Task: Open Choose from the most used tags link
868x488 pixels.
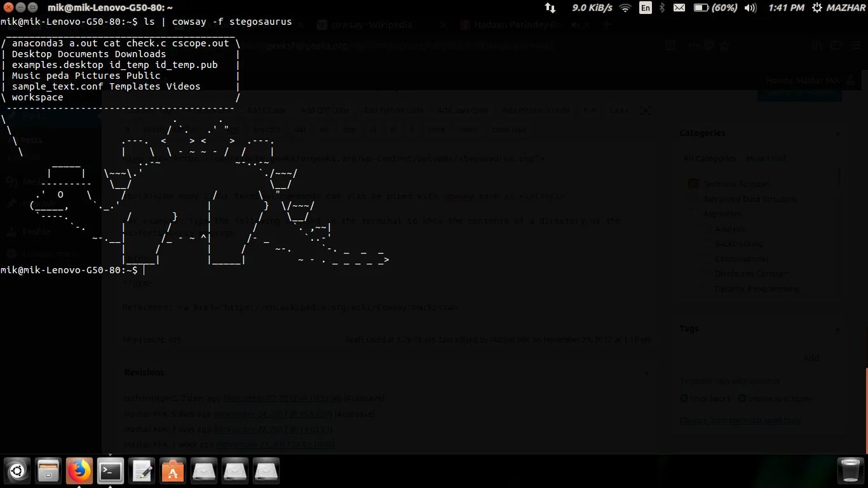Action: pos(740,420)
